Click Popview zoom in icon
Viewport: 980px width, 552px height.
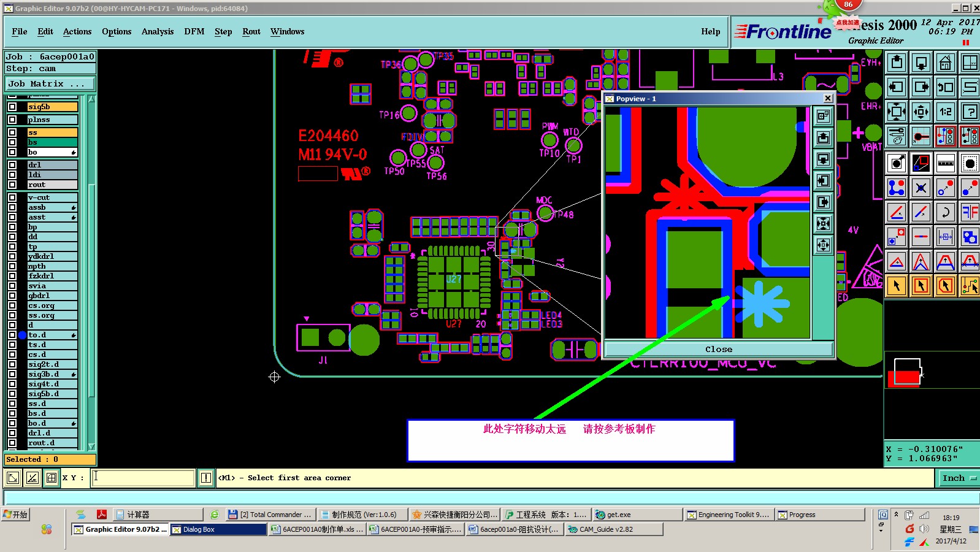point(823,223)
